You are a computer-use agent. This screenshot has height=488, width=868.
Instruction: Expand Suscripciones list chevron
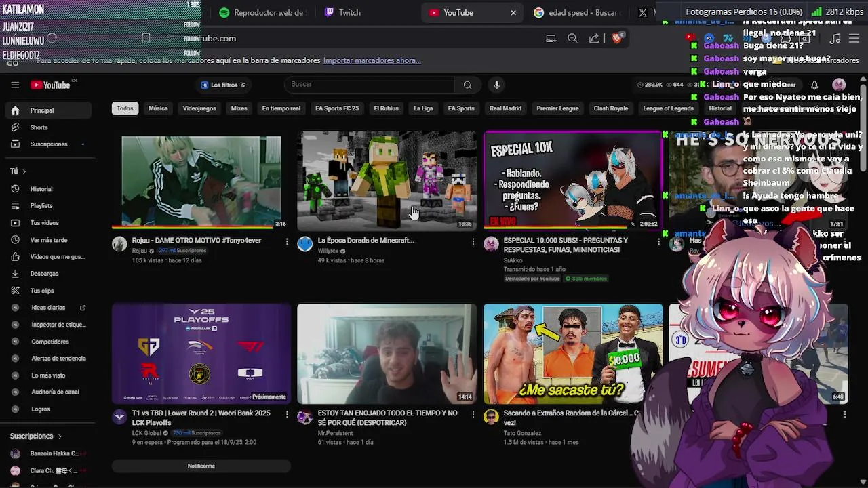point(60,436)
